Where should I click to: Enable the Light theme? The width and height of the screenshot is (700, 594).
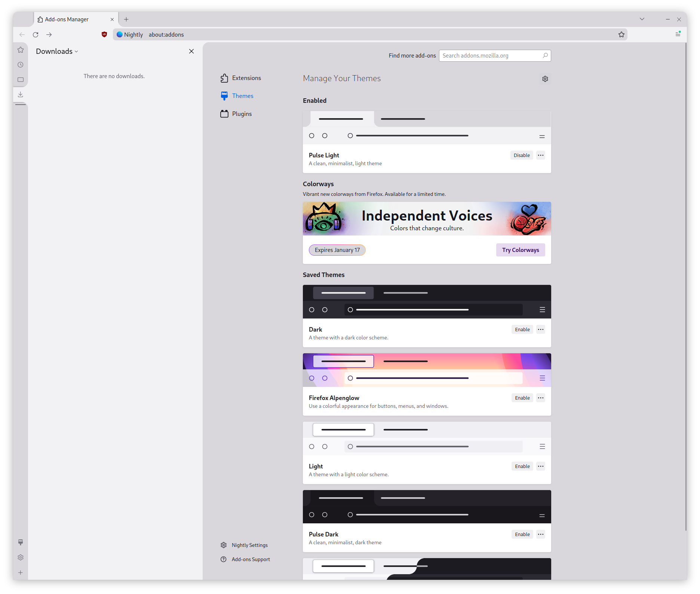[522, 466]
